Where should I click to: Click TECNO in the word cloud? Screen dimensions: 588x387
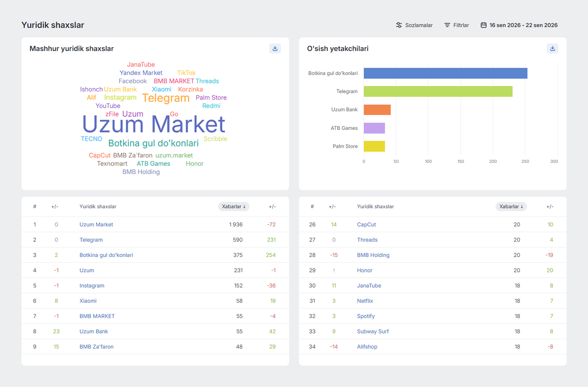[x=91, y=139]
